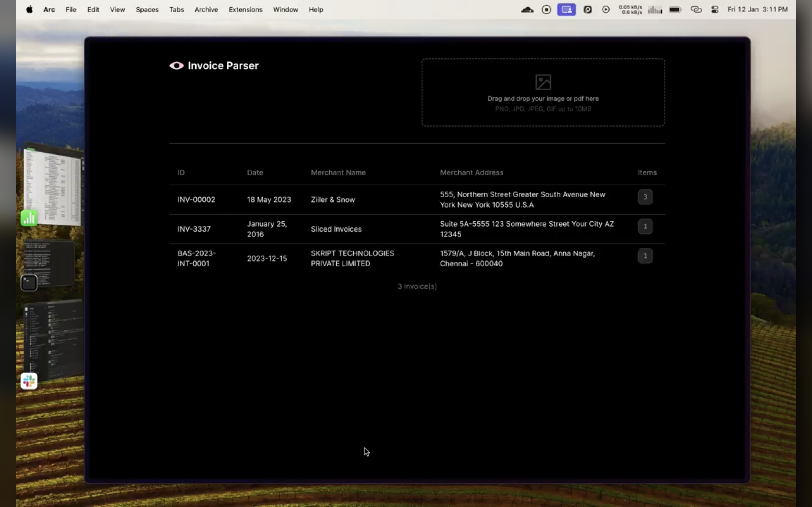Click the purple screen recording indicator in menu bar
Image resolution: width=812 pixels, height=507 pixels.
[566, 9]
